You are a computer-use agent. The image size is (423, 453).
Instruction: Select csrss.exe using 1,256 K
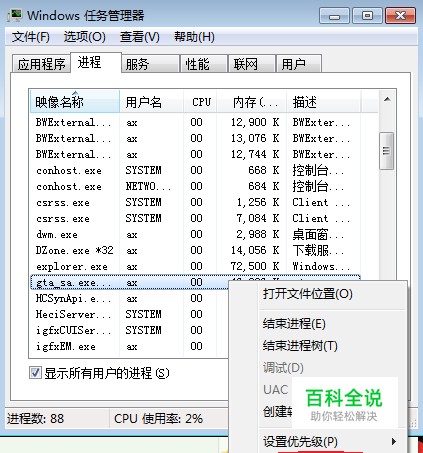pos(195,202)
